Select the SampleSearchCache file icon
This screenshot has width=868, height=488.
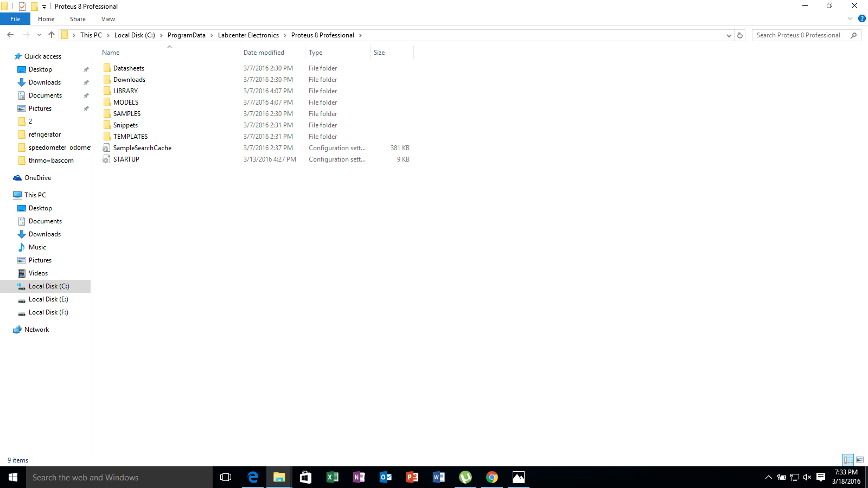tap(106, 148)
